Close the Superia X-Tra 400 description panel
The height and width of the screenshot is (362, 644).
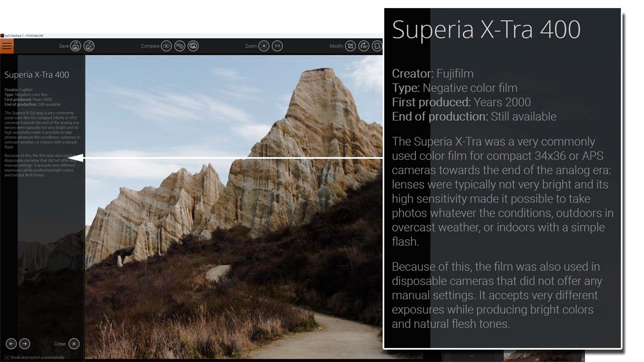pyautogui.click(x=74, y=344)
